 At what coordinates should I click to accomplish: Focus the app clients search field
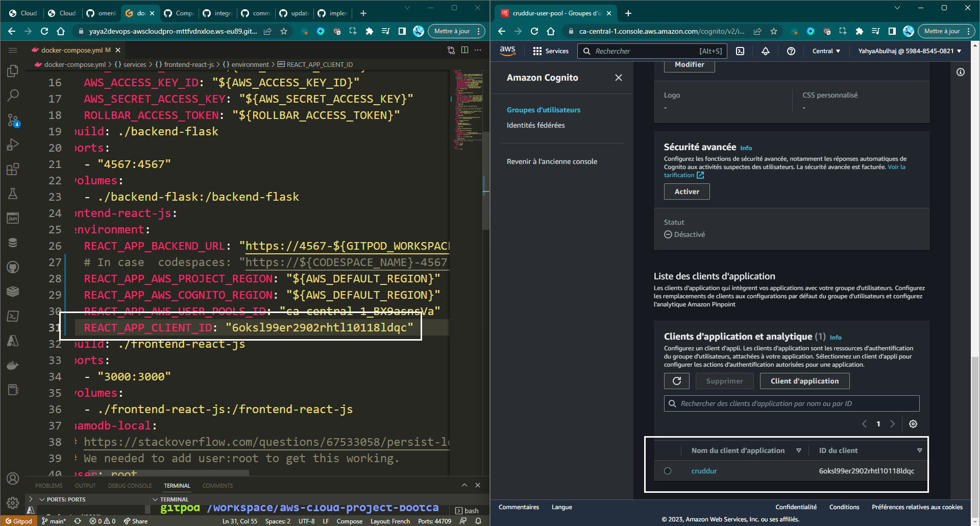pyautogui.click(x=792, y=403)
